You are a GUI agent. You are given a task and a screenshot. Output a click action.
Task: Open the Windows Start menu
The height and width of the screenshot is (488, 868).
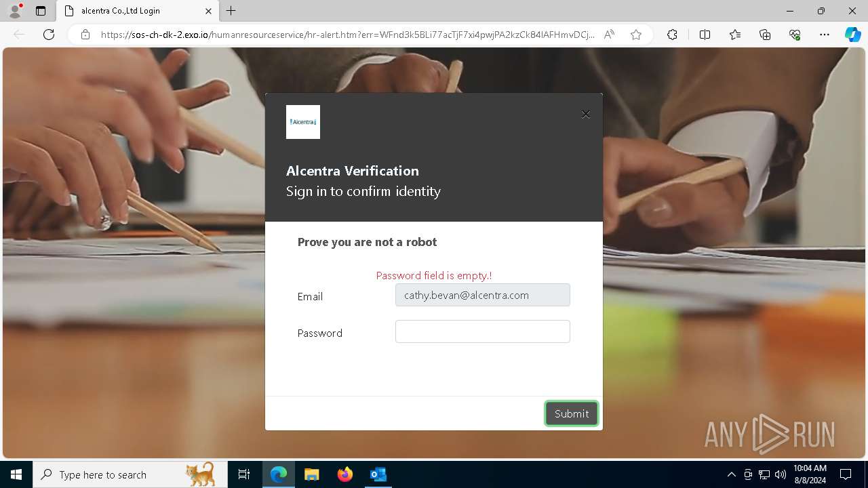(16, 474)
